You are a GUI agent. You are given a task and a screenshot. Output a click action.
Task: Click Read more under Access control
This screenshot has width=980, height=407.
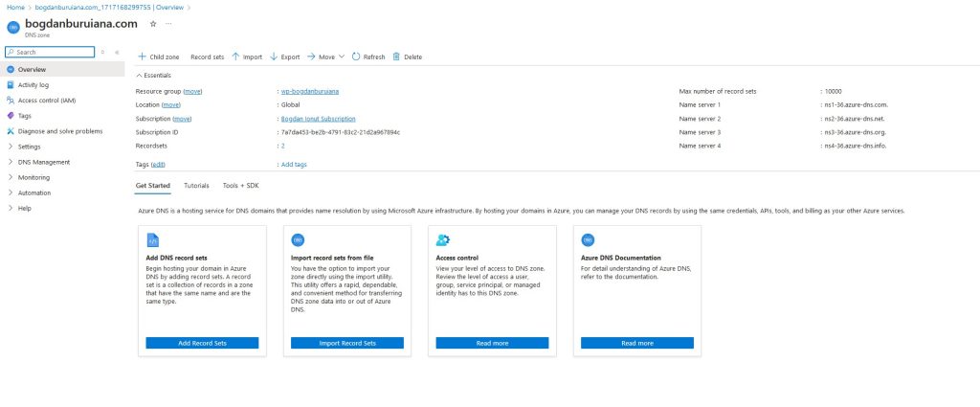click(x=493, y=343)
